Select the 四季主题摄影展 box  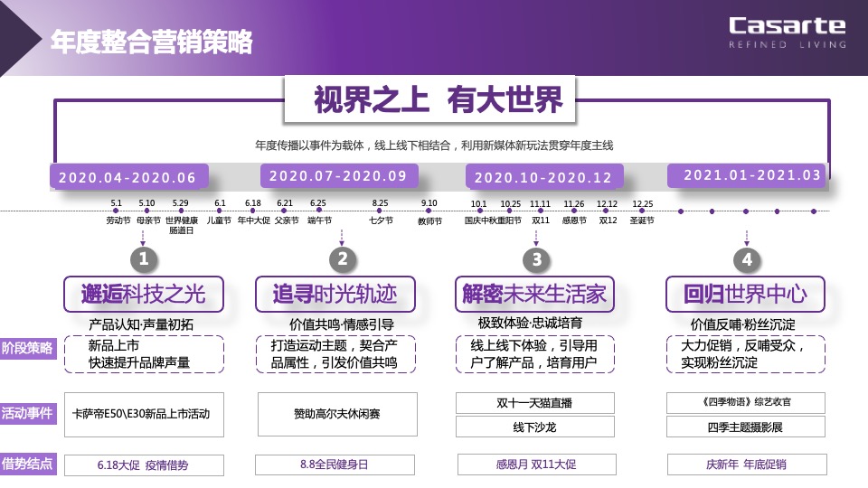click(746, 427)
